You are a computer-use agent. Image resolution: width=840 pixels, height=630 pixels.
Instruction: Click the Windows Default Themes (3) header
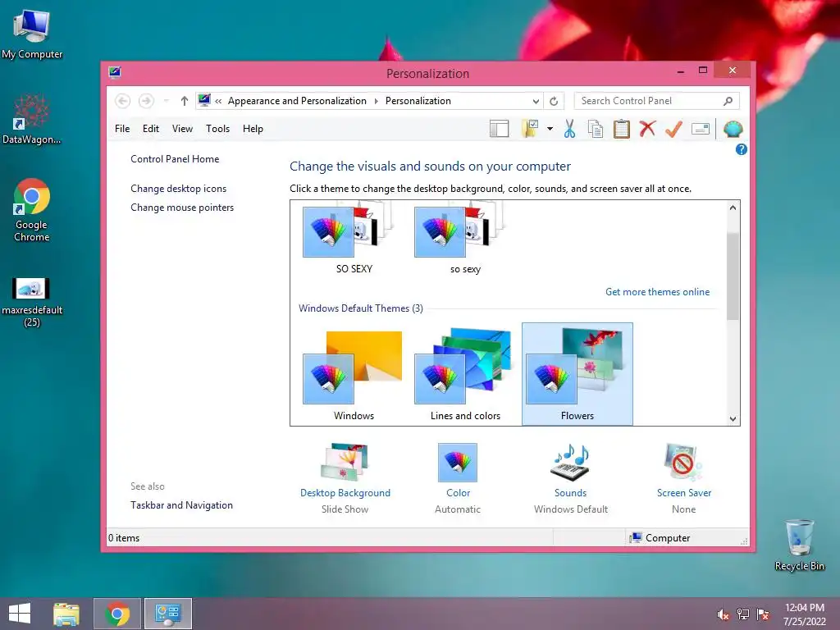click(361, 308)
